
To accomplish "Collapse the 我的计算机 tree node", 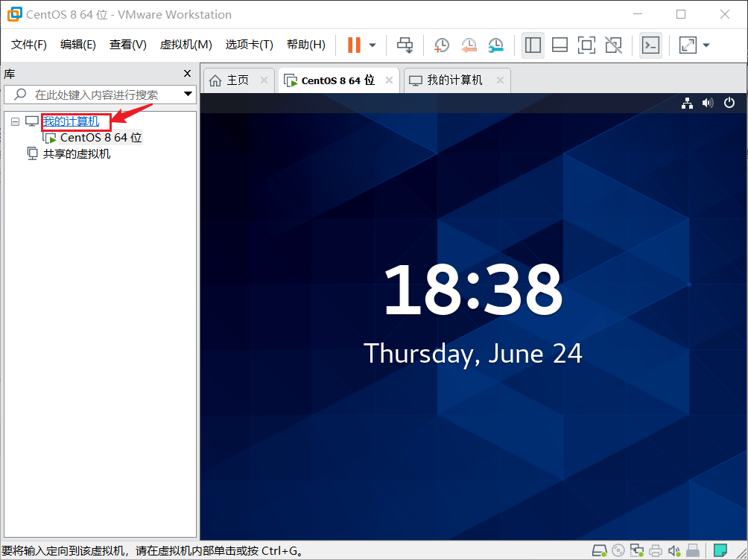I will tap(15, 121).
